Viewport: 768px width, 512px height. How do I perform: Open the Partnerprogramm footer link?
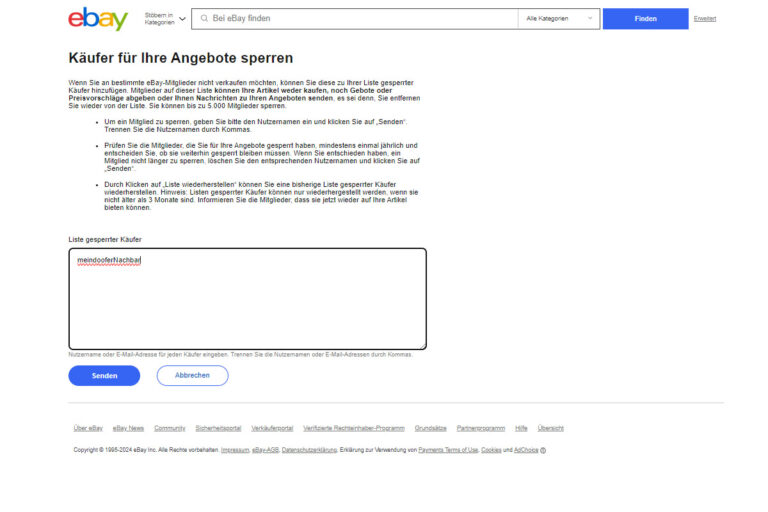480,428
